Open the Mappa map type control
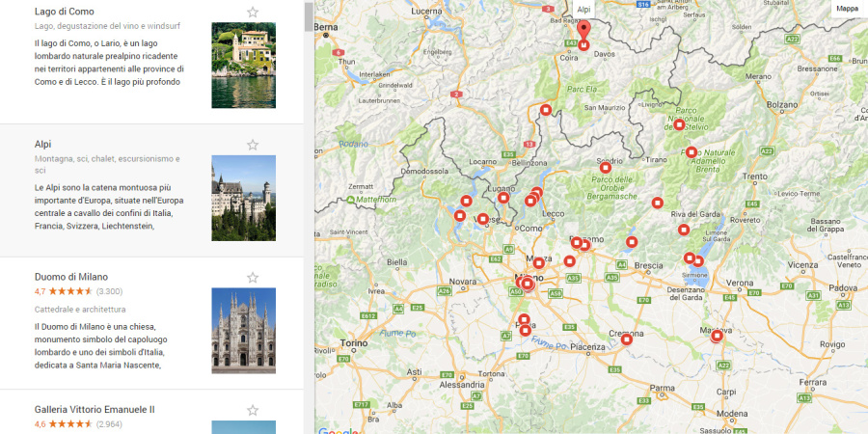 [847, 9]
